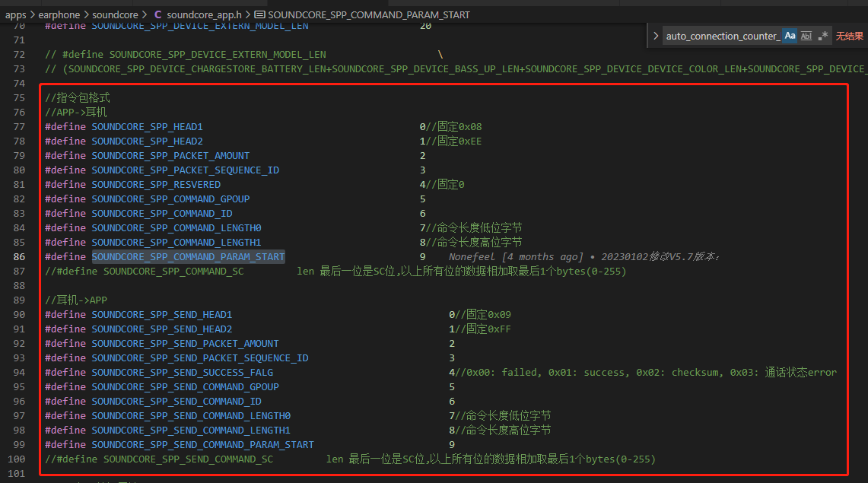Click the SOUNDCORE_SPP_SEND_HEAD1 macro name

pyautogui.click(x=161, y=314)
